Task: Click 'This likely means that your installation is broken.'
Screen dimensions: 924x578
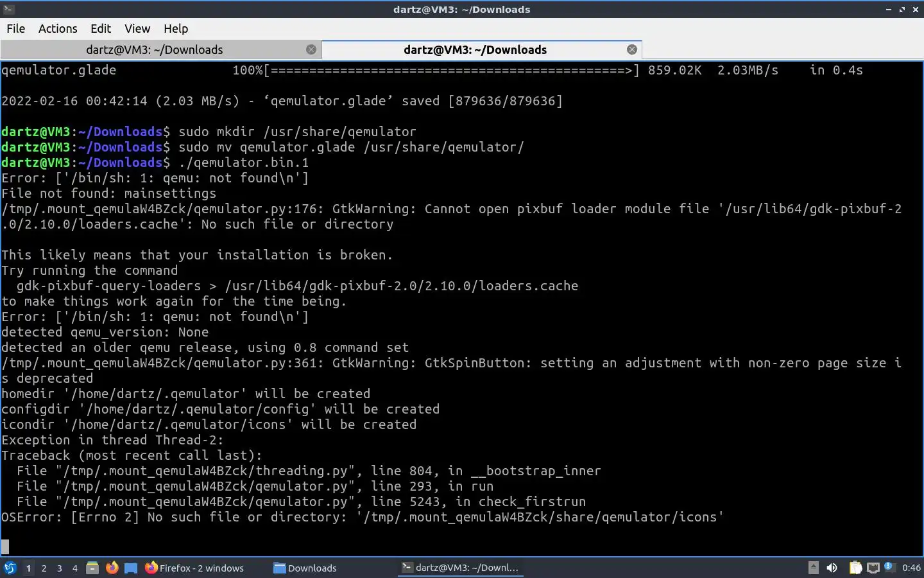Action: point(197,255)
